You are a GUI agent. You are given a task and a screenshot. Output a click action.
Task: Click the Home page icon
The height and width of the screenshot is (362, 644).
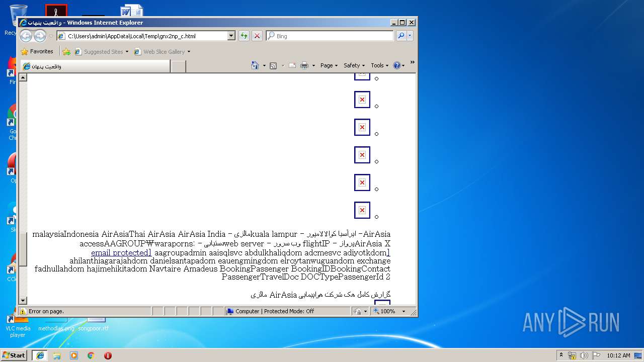coord(255,65)
